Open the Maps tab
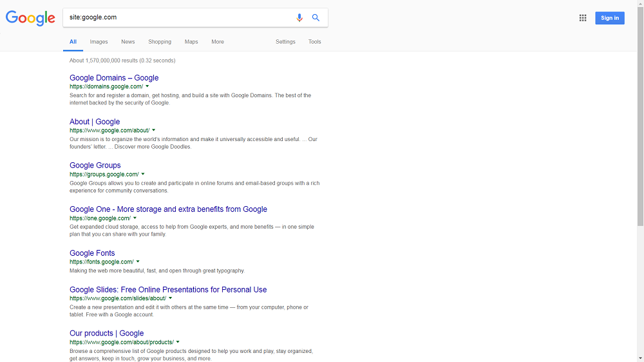This screenshot has width=644, height=362. (x=191, y=42)
